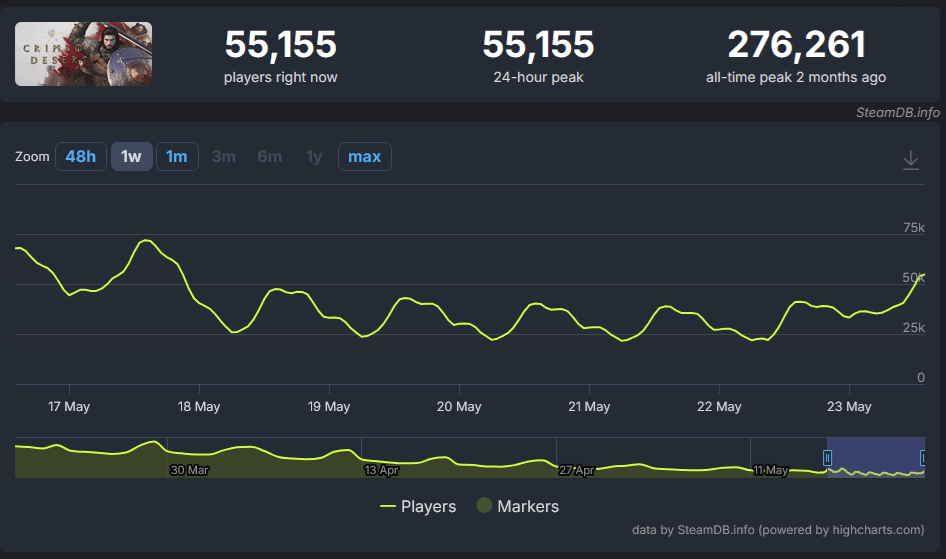Screen dimensions: 946x559
Task: Open the chart download menu icon
Action: (910, 160)
